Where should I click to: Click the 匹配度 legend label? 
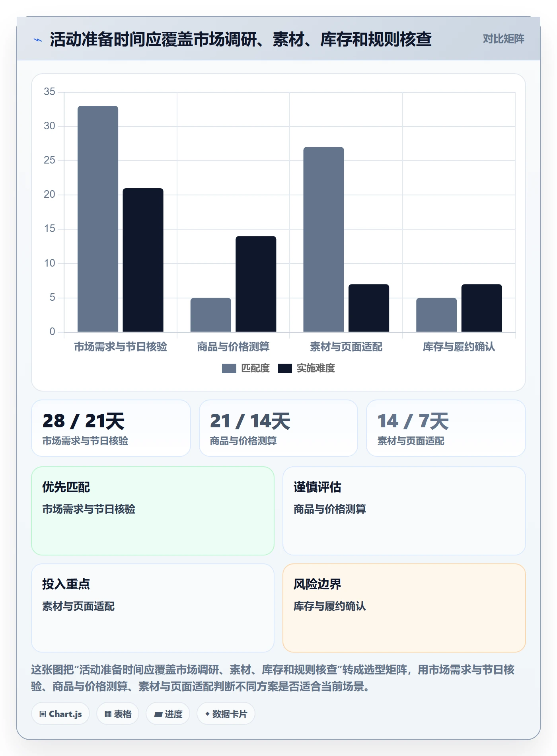tap(255, 368)
